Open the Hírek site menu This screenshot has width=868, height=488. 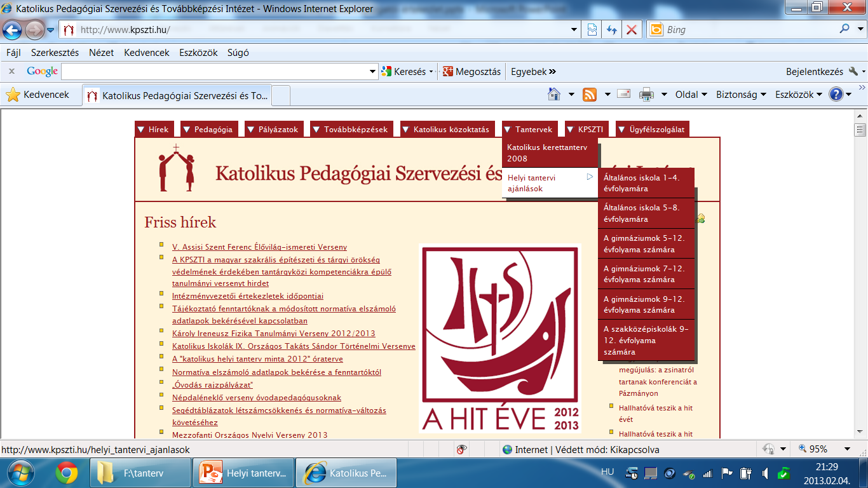[x=153, y=129]
